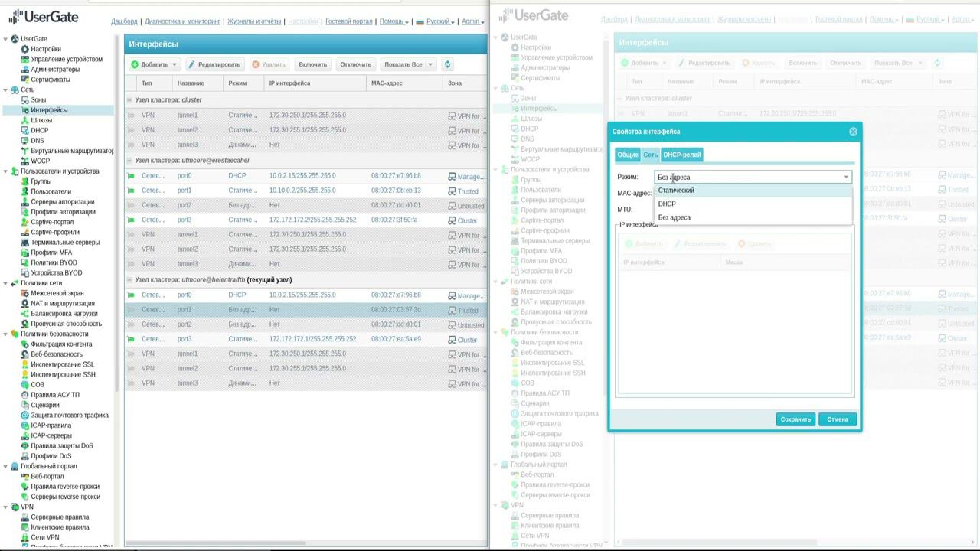
Task: Open the Дашборд link in left window header
Action: pyautogui.click(x=124, y=21)
